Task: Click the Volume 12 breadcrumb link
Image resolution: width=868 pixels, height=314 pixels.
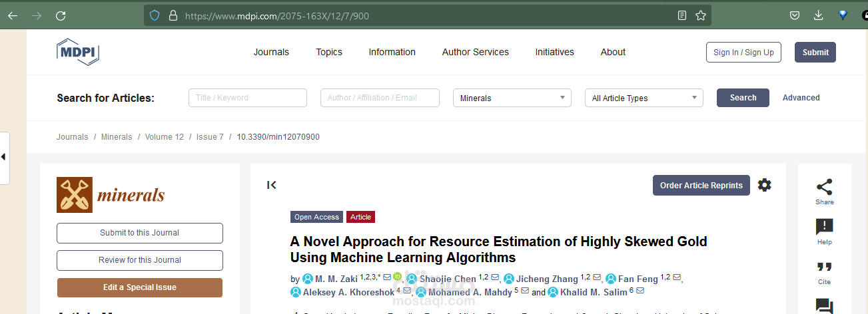Action: tap(164, 137)
